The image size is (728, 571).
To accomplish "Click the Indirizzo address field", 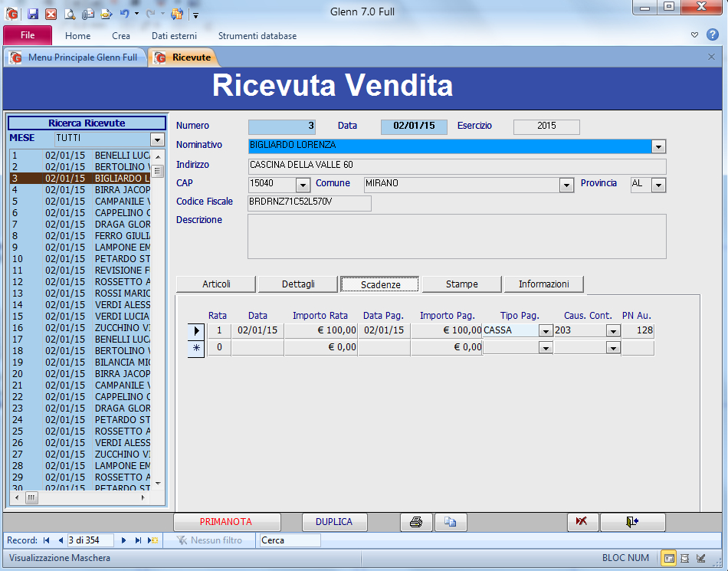I will point(457,166).
